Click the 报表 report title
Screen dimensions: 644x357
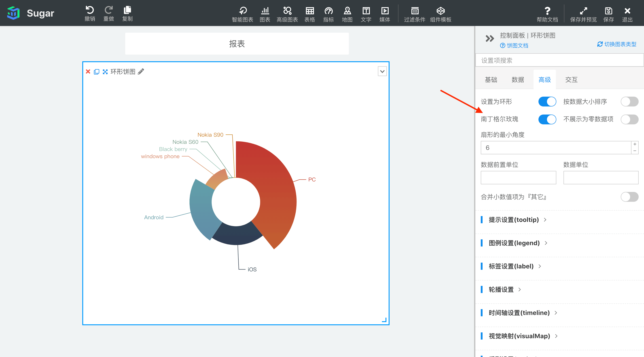(237, 44)
